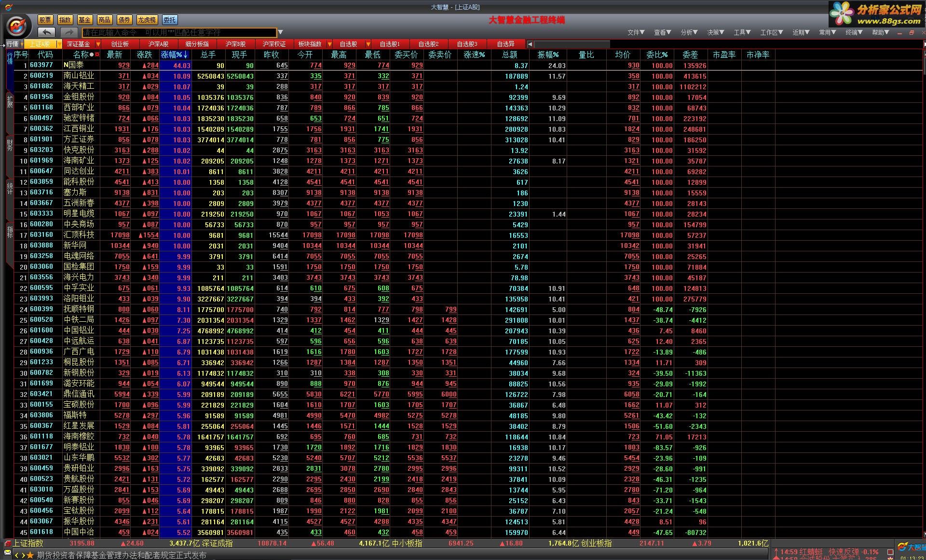The image size is (926, 560).
Task: Open the 分析 menu
Action: tap(689, 32)
